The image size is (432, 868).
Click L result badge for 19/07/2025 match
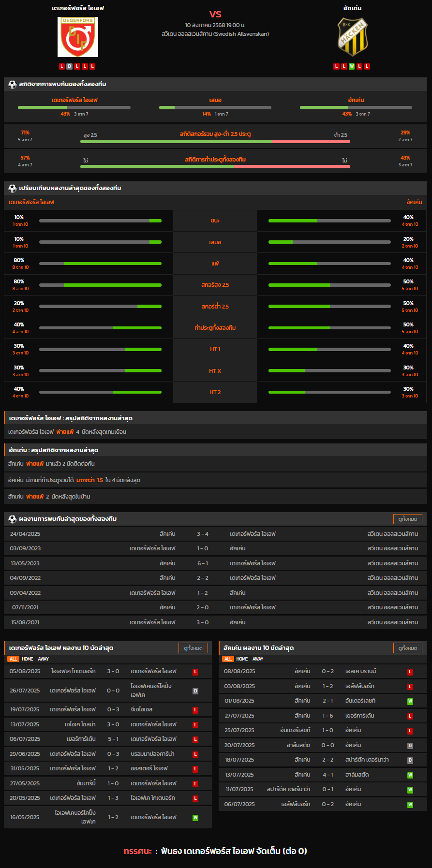195,710
